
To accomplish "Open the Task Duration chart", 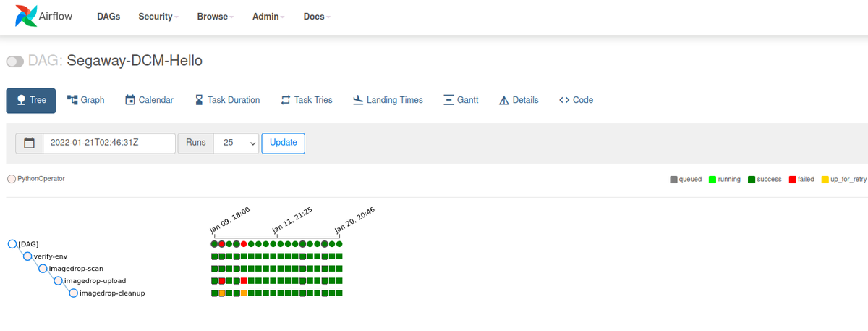I will 227,100.
